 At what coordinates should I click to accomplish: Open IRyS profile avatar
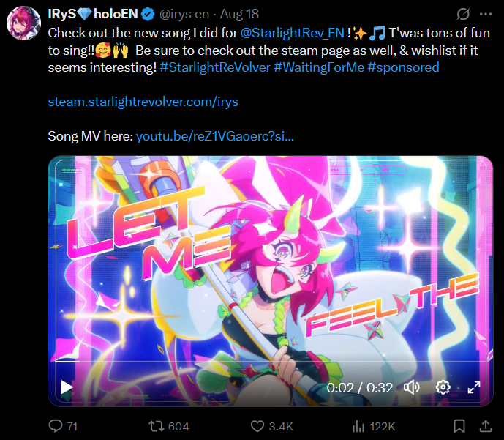23,23
